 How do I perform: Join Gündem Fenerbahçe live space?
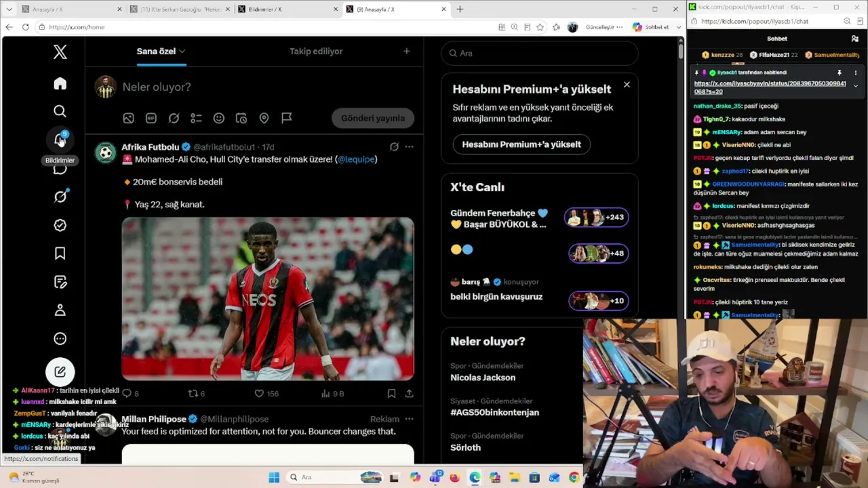pos(598,218)
